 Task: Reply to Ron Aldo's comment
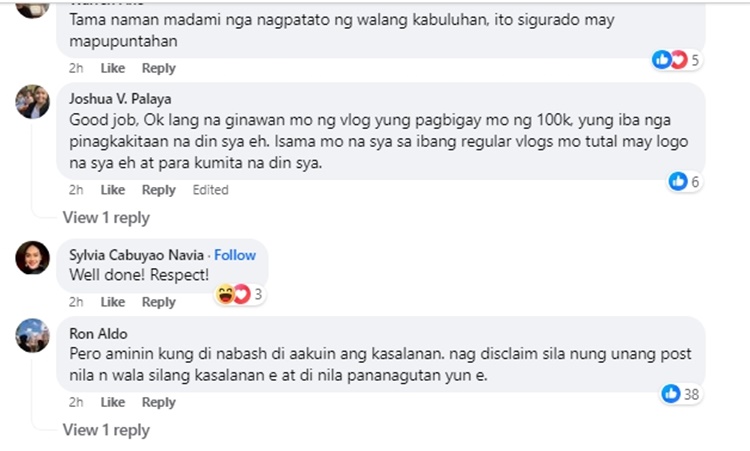click(159, 402)
